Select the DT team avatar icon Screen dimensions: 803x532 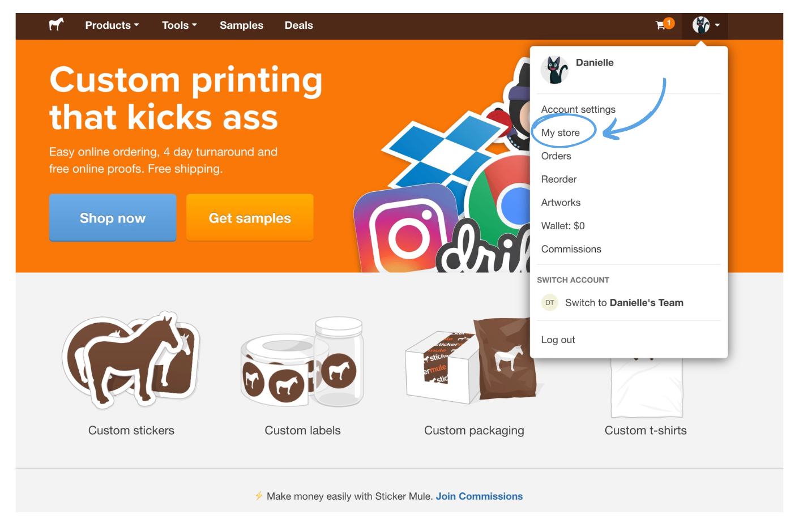(549, 302)
